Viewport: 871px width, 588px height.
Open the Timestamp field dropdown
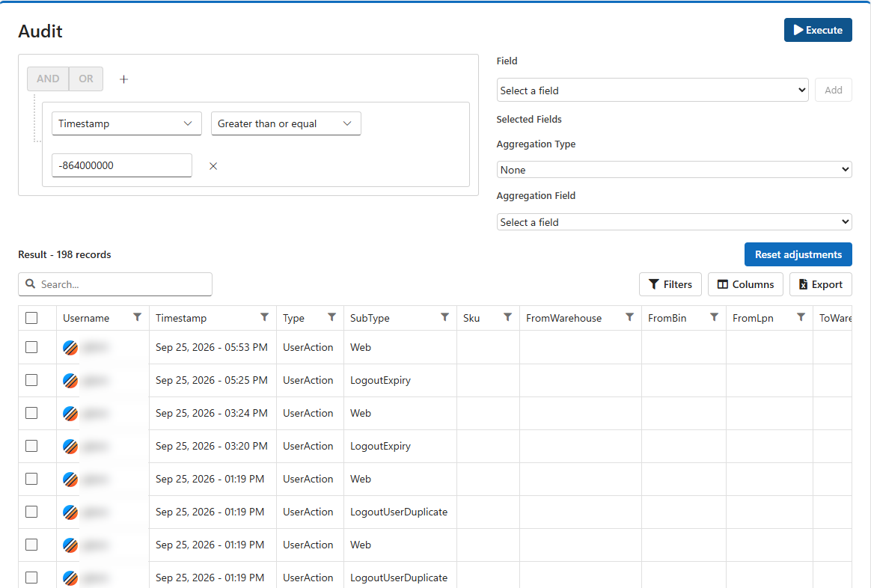coord(126,123)
